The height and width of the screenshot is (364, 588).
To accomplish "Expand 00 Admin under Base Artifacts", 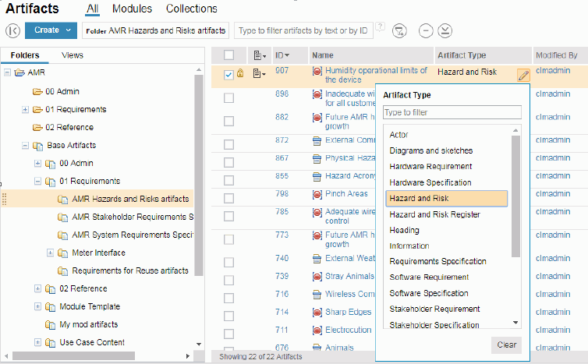I will (x=37, y=164).
